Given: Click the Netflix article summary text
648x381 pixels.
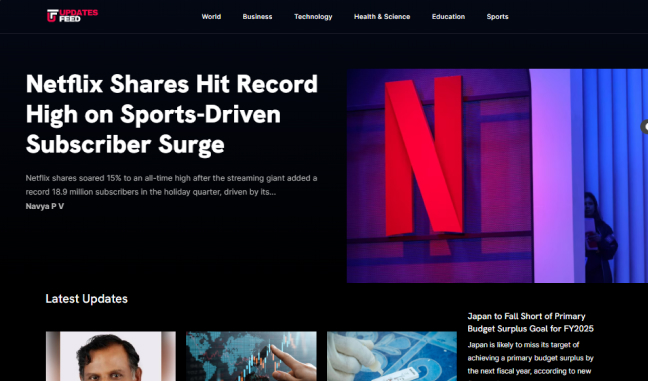Looking at the screenshot, I should pyautogui.click(x=172, y=185).
